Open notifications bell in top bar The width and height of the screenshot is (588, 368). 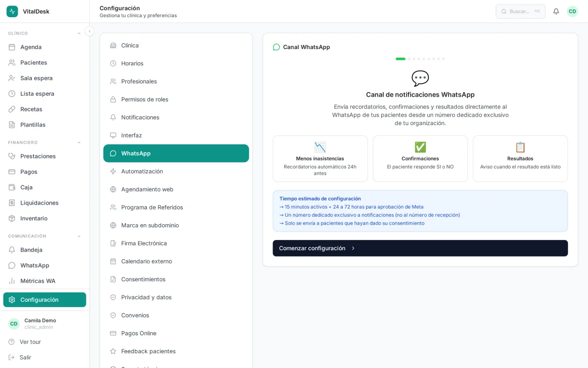tap(556, 11)
